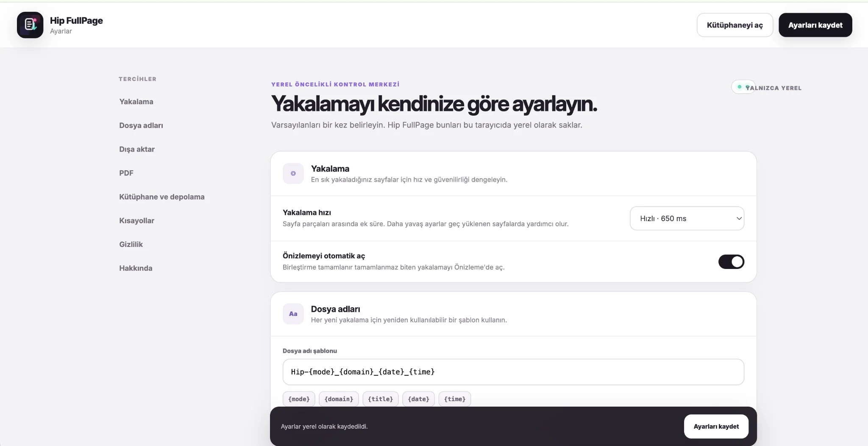Open Gizlilik in the sidebar
The width and height of the screenshot is (868, 446).
point(131,244)
